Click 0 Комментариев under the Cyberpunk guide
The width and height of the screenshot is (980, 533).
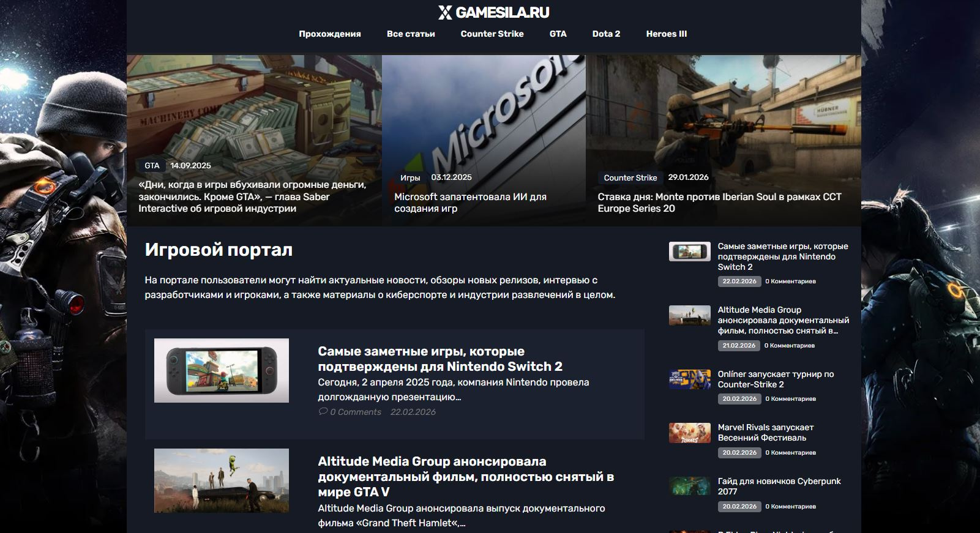coord(790,507)
